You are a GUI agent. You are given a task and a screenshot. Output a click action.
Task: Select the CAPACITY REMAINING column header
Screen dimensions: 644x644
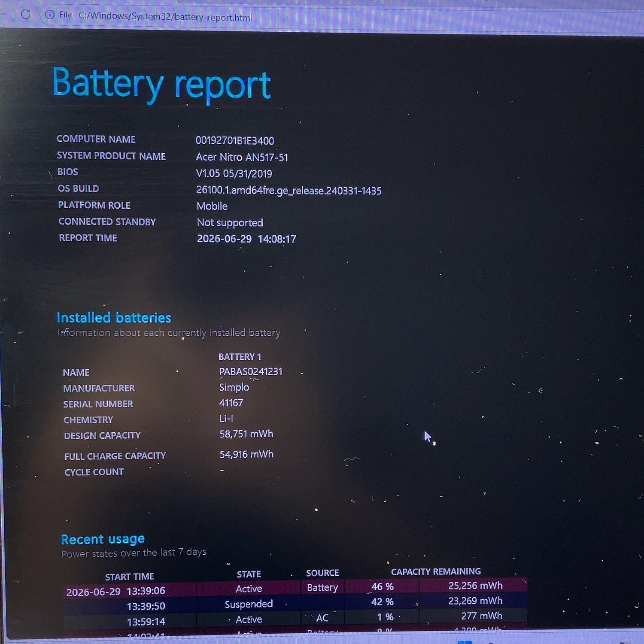coord(436,571)
